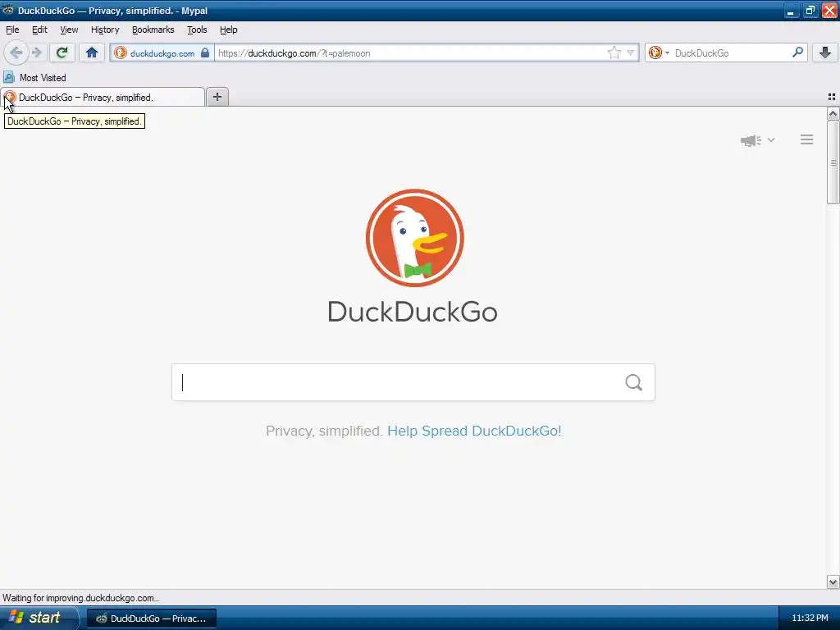Image resolution: width=840 pixels, height=630 pixels.
Task: Open the View menu
Action: click(69, 30)
